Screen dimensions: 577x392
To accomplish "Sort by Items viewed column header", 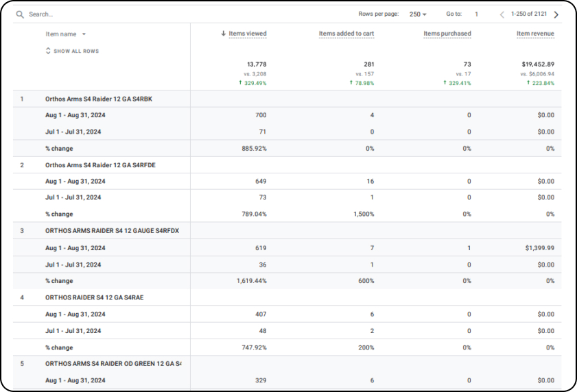I will pos(248,34).
